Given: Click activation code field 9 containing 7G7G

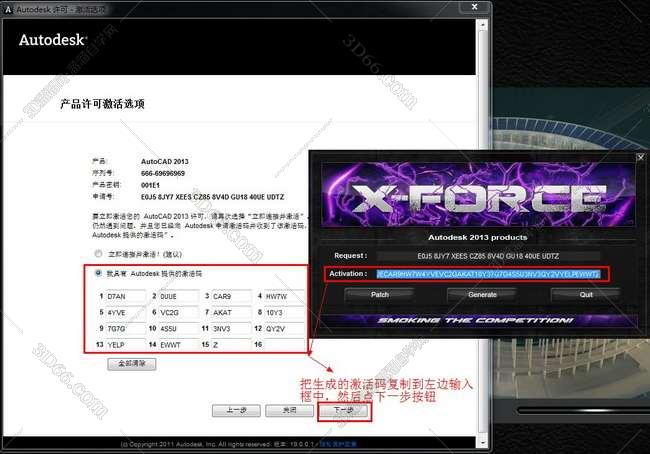Looking at the screenshot, I should pyautogui.click(x=126, y=328).
